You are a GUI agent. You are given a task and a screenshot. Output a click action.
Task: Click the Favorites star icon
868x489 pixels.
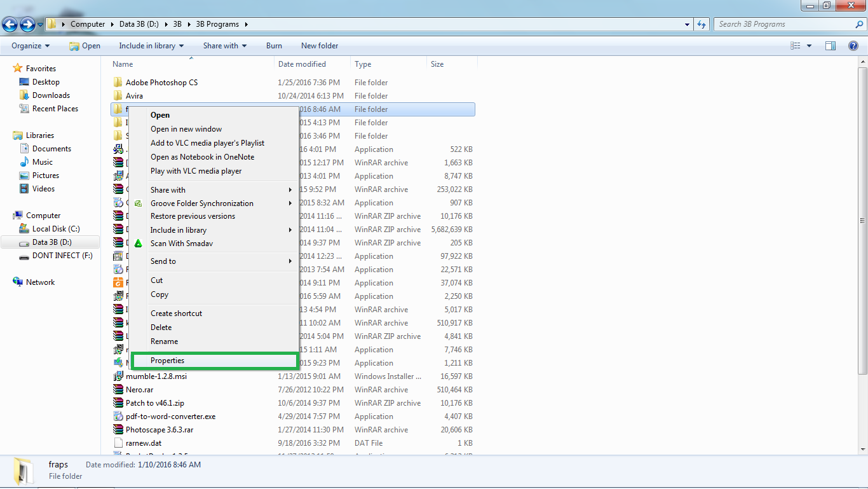(18, 68)
